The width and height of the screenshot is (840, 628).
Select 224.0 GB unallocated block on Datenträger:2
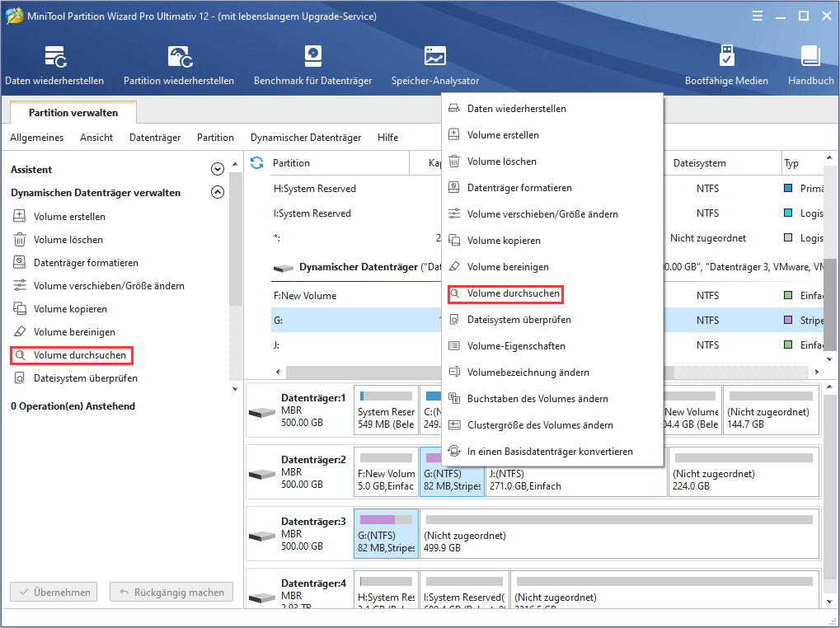744,472
